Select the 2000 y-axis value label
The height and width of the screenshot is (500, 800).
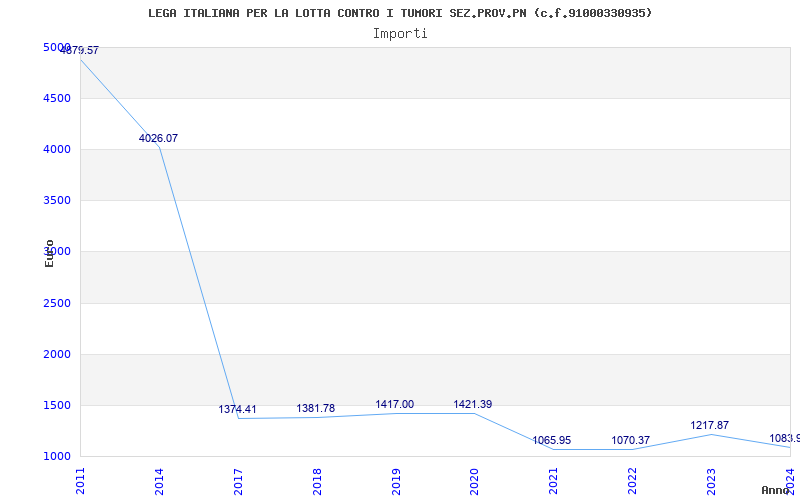(57, 354)
